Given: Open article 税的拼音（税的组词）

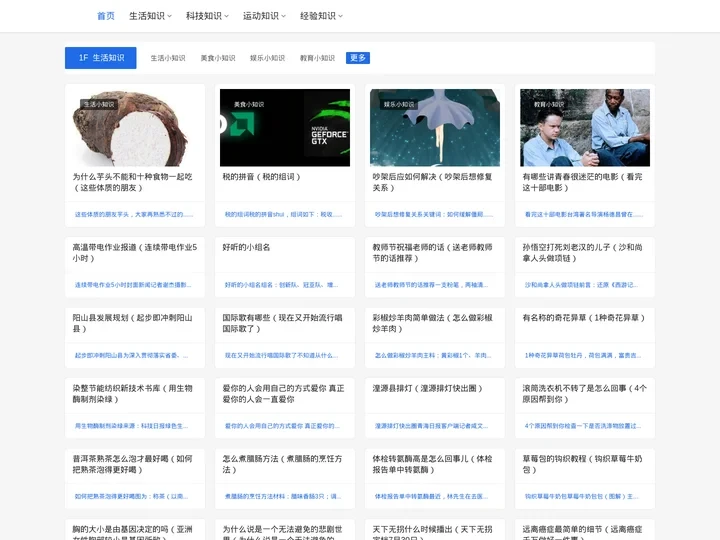Looking at the screenshot, I should pos(261,177).
